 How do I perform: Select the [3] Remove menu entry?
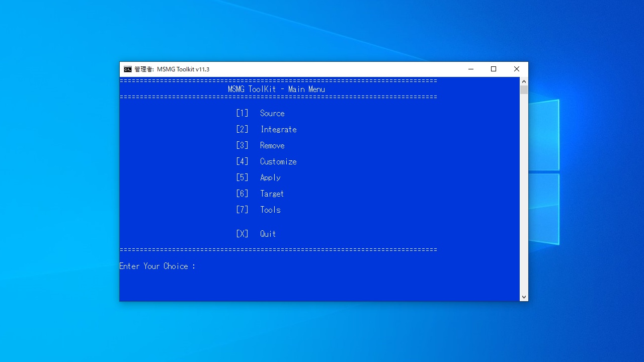[260, 145]
